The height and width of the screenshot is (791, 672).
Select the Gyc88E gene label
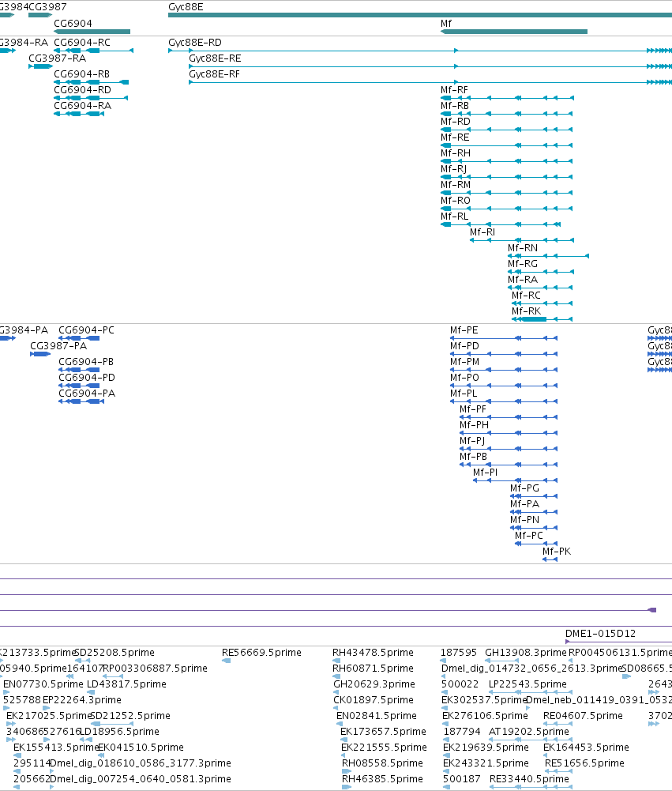click(186, 7)
